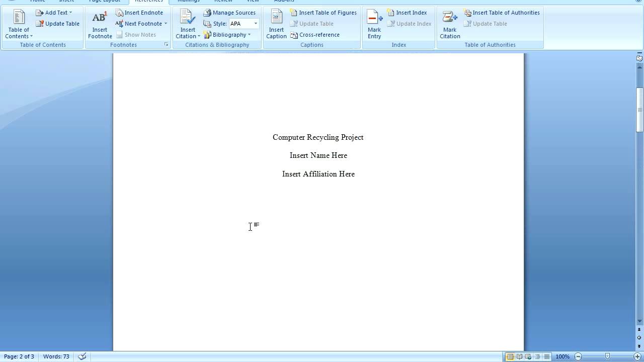Image resolution: width=644 pixels, height=362 pixels.
Task: Go to the next page using double-down arrow
Action: tap(639, 346)
